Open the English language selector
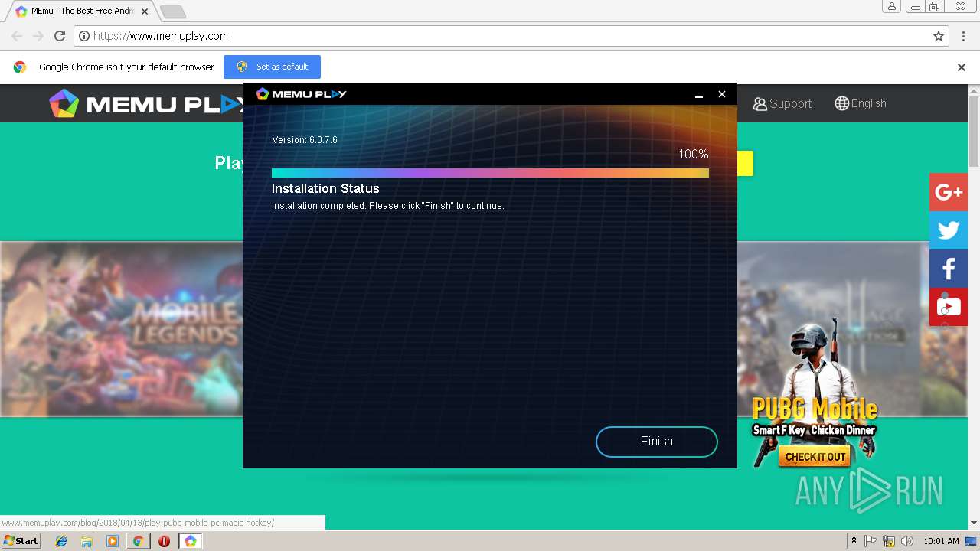Screen dimensions: 980x551 [861, 103]
